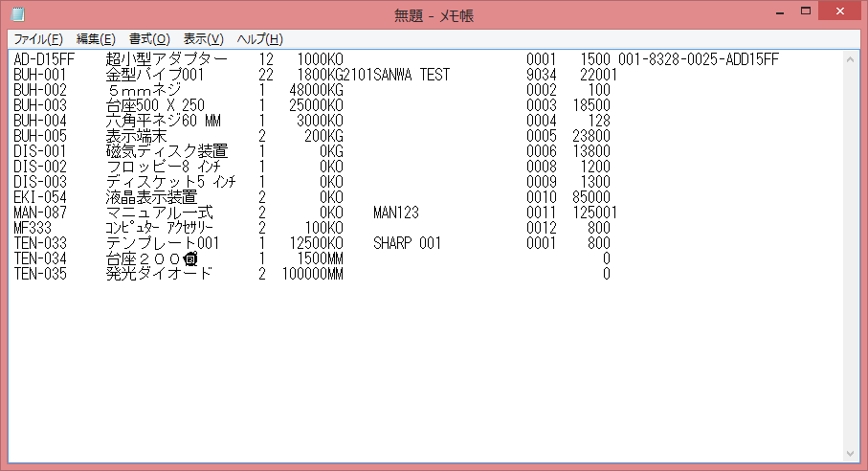The width and height of the screenshot is (868, 471).
Task: Click the middle of the vertical scrollbar track
Action: 852,256
